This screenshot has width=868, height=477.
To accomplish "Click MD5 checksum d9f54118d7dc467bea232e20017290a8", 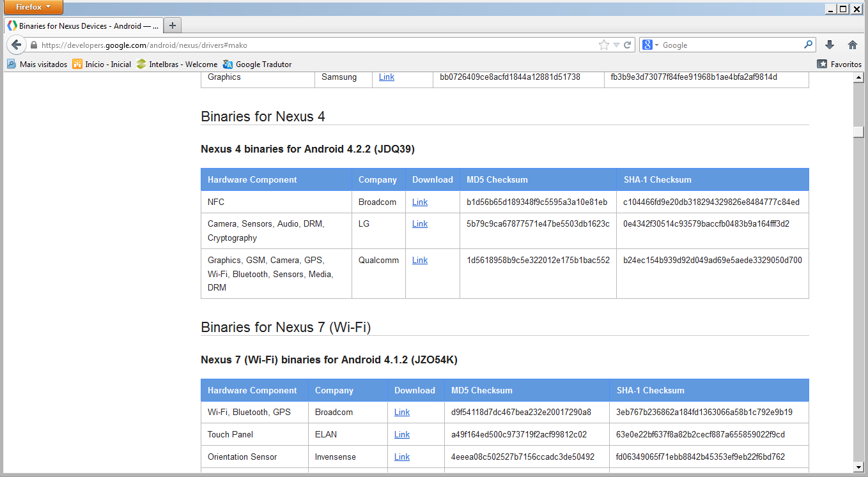I will tap(521, 412).
